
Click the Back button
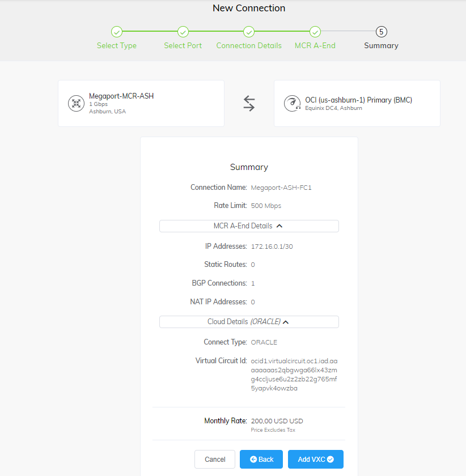261,460
